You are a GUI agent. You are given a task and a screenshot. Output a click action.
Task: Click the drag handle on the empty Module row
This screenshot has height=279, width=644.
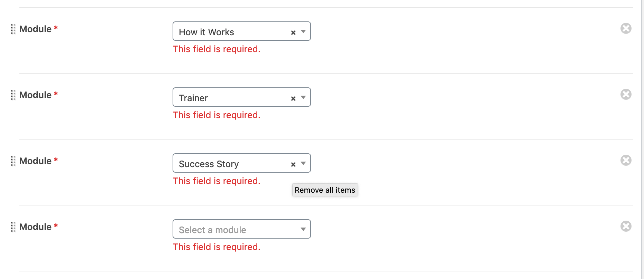tap(13, 227)
